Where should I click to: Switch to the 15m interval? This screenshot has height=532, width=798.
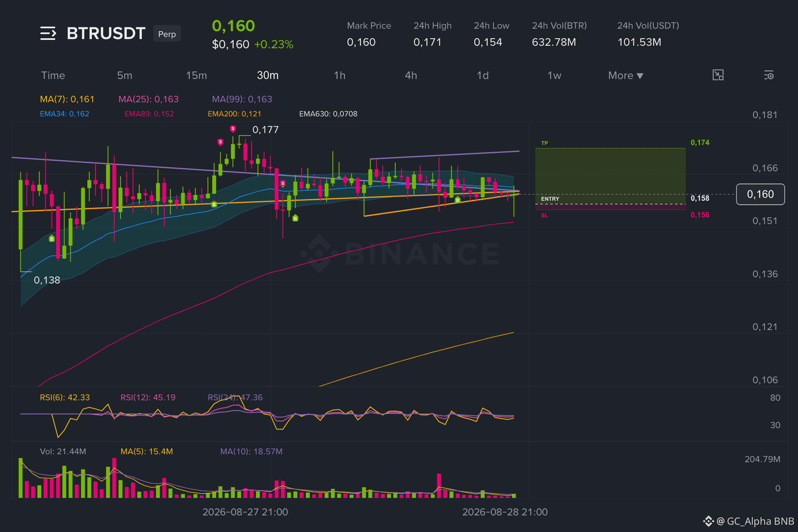[x=197, y=75]
